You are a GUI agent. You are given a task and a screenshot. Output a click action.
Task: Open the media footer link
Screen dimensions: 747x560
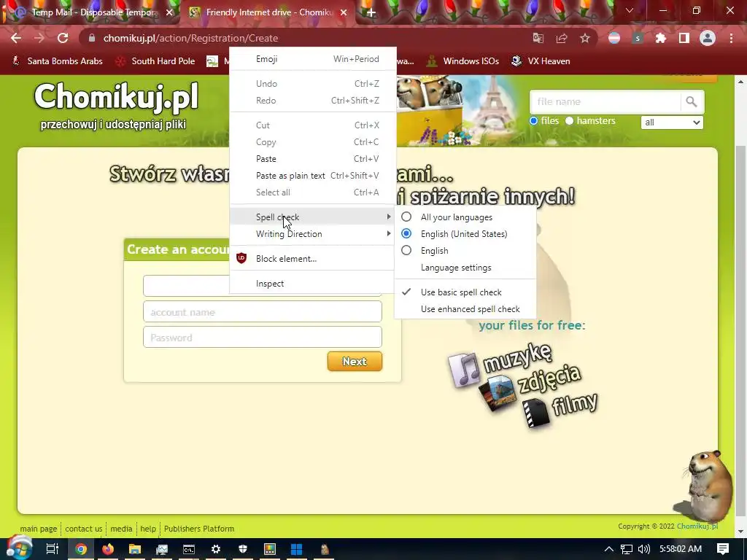122,529
